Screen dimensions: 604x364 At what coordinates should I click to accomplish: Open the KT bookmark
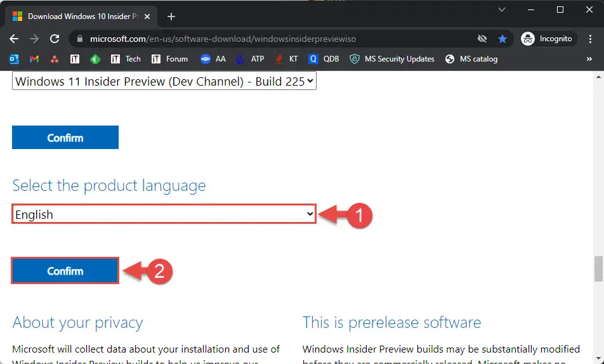[x=286, y=59]
